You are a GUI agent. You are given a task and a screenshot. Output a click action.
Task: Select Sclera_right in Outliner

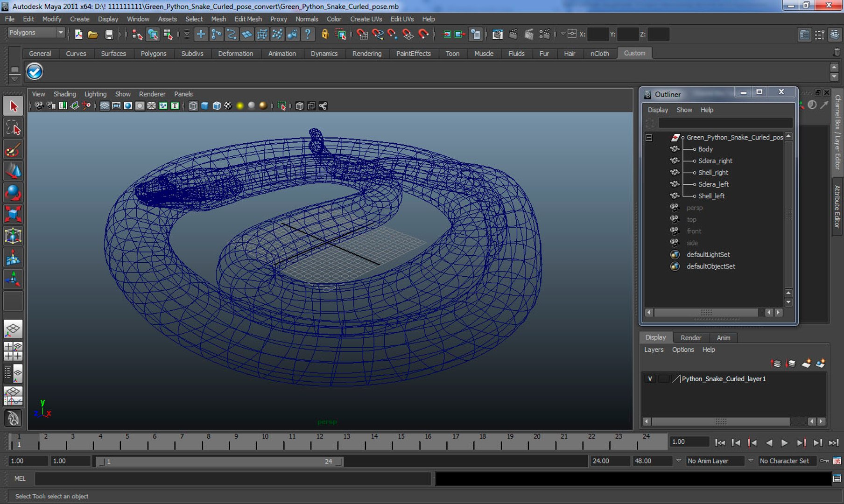(715, 161)
